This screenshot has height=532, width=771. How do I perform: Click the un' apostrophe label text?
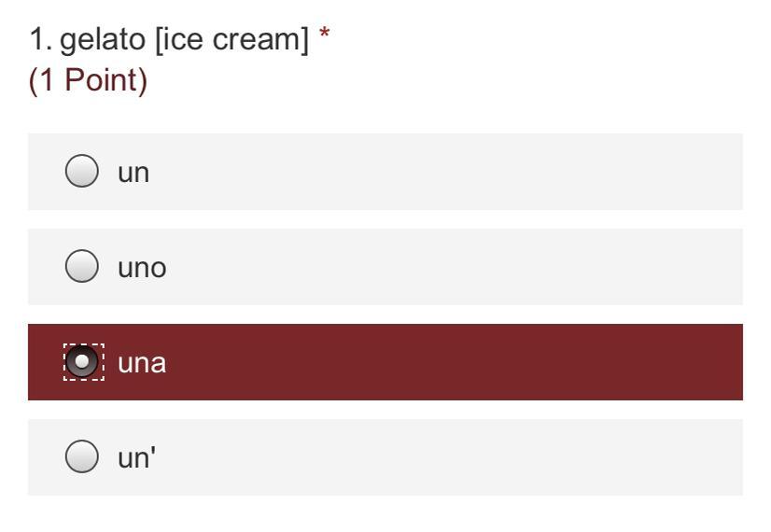136,457
